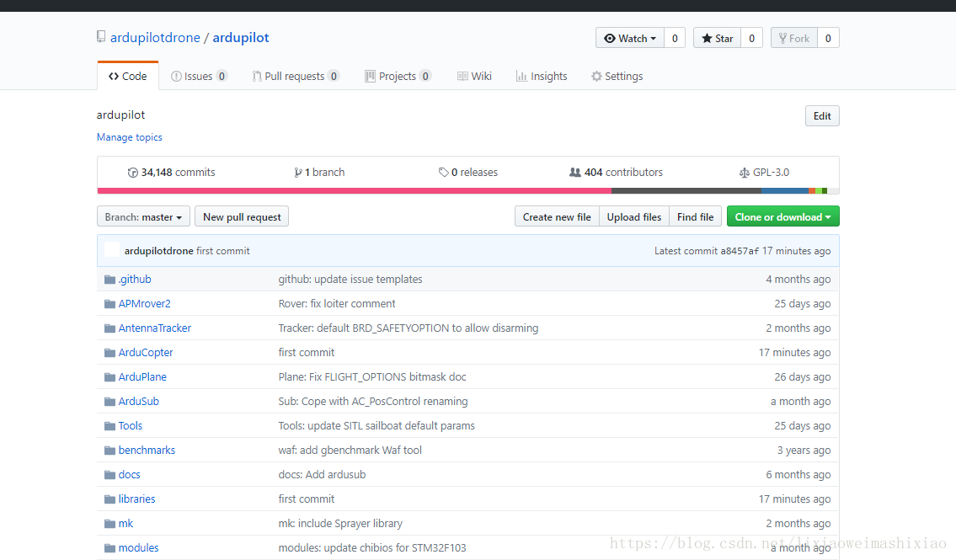Click the ArduCopter folder icon

[109, 352]
